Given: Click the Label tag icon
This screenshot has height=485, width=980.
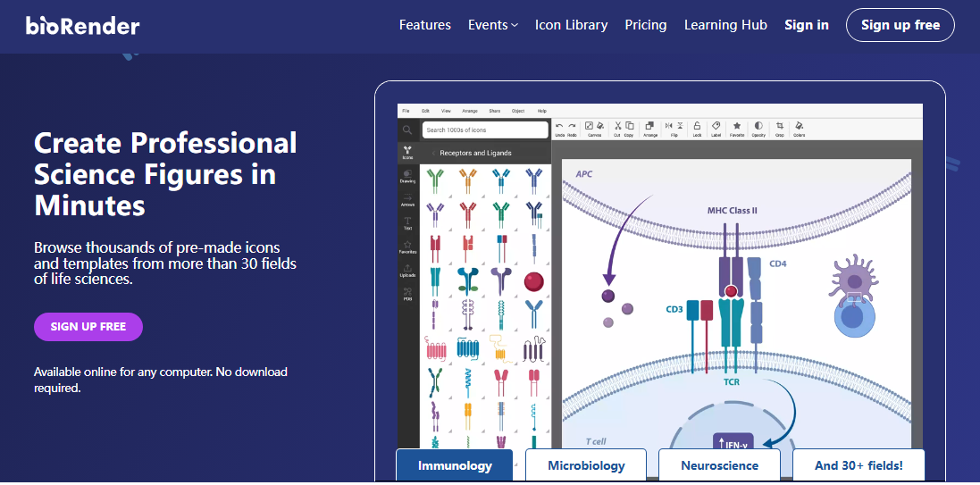Looking at the screenshot, I should point(716,127).
